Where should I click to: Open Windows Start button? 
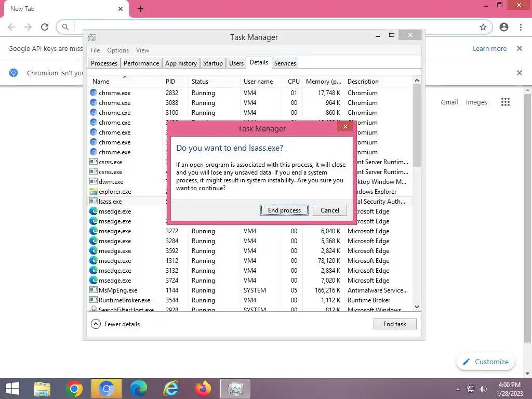[x=12, y=389]
